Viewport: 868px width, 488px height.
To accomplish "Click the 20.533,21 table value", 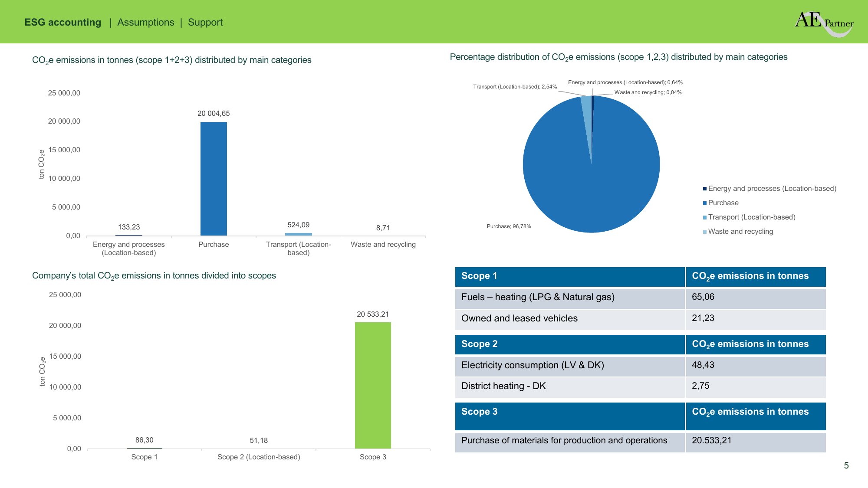I will [756, 442].
